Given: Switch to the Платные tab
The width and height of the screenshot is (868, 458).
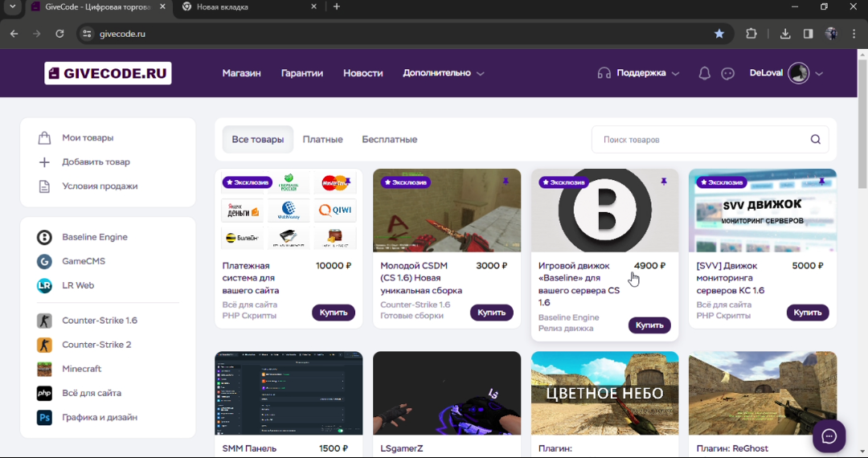Looking at the screenshot, I should click(x=322, y=140).
